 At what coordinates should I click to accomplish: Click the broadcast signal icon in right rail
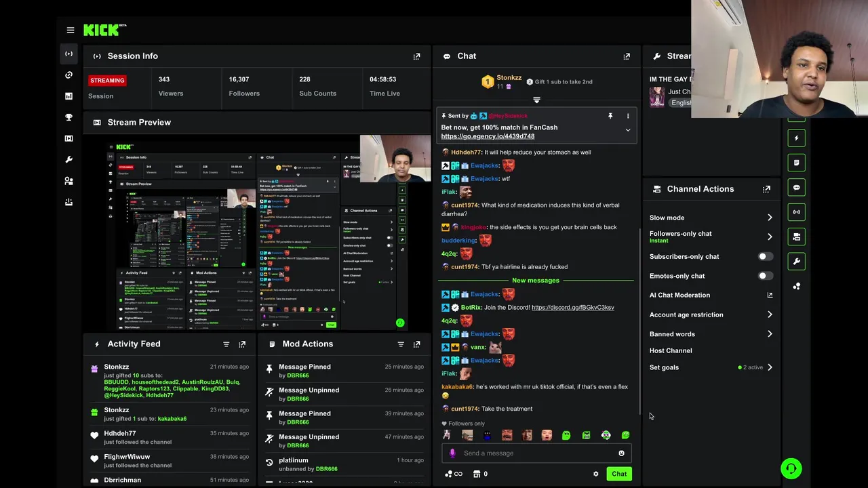coord(797,212)
